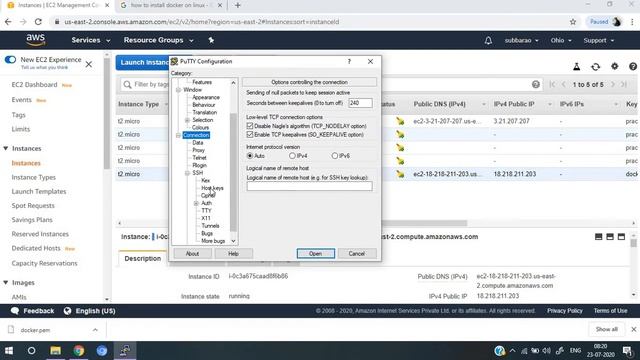Screen dimensions: 640x360
Task: Collapse the Instances sidebar section
Action: tap(6, 148)
